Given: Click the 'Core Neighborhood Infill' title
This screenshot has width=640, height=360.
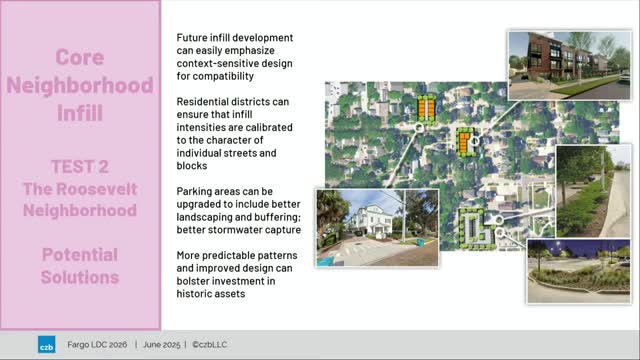Looking at the screenshot, I should [80, 85].
